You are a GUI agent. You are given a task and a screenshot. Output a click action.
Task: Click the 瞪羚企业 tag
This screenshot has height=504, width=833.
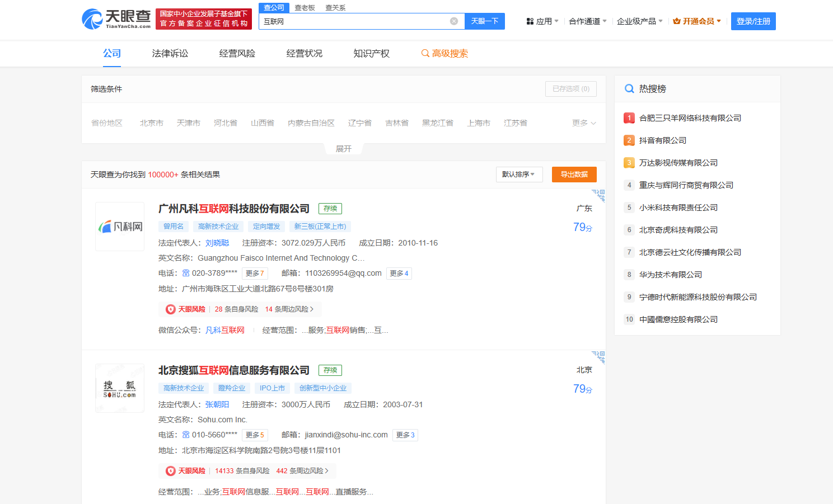click(232, 388)
